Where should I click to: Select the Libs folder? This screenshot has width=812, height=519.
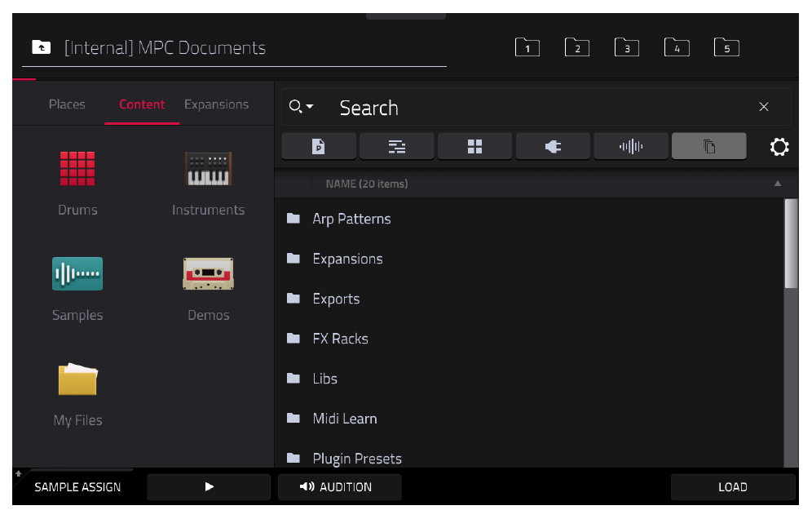[x=529, y=378]
